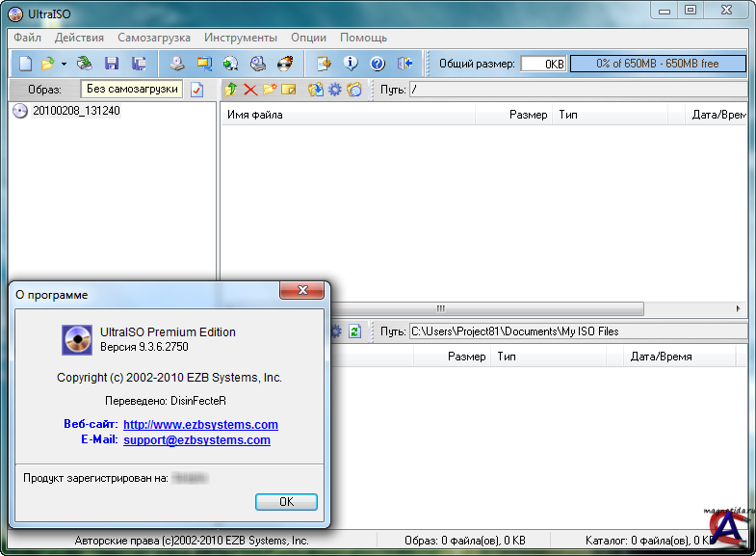Click the red X delete icon
This screenshot has height=556, width=756.
[x=250, y=90]
